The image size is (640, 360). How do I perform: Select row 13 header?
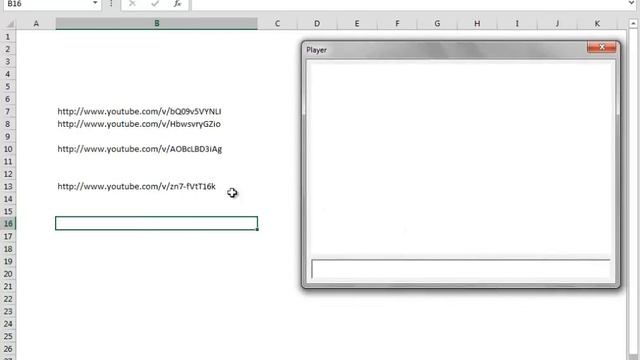click(x=8, y=187)
